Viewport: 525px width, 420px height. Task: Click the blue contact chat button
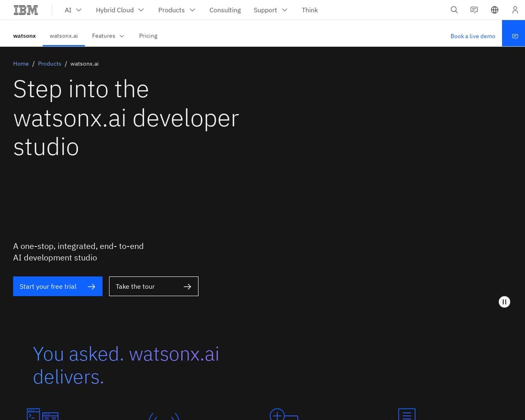click(514, 33)
